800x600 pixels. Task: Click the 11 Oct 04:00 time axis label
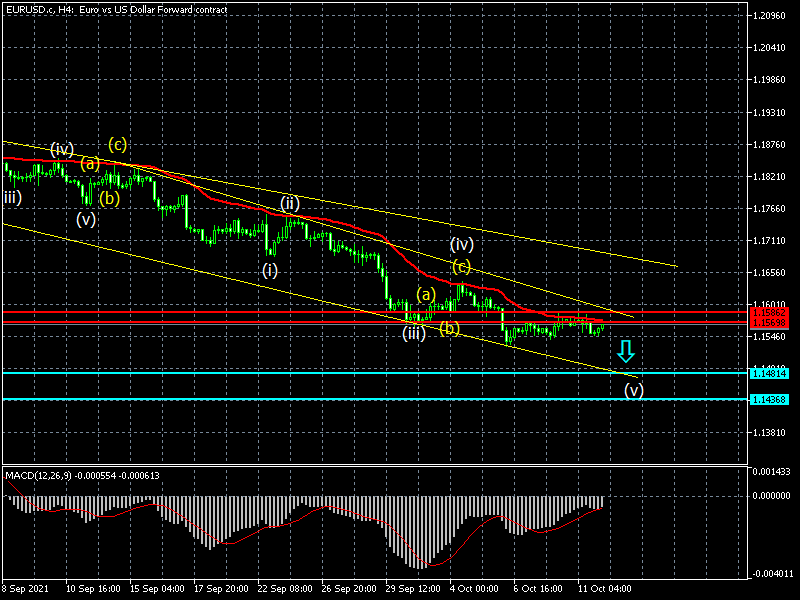pyautogui.click(x=603, y=589)
